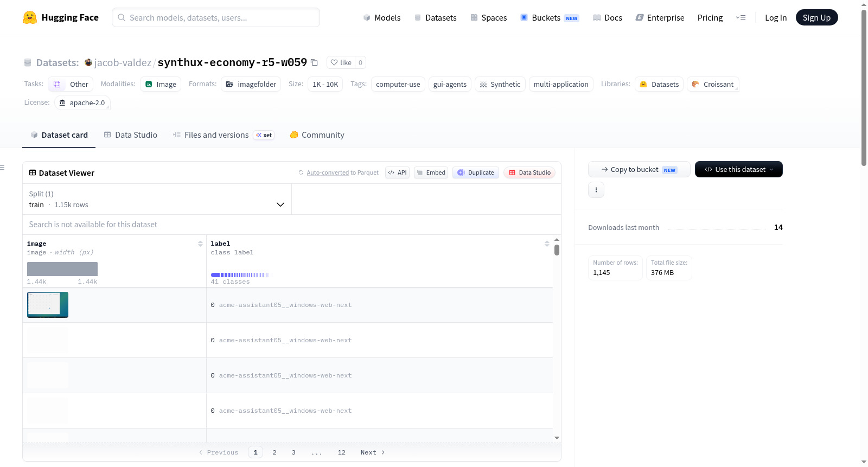This screenshot has width=868, height=467.
Task: Open the Use this dataset dropdown
Action: coord(738,169)
